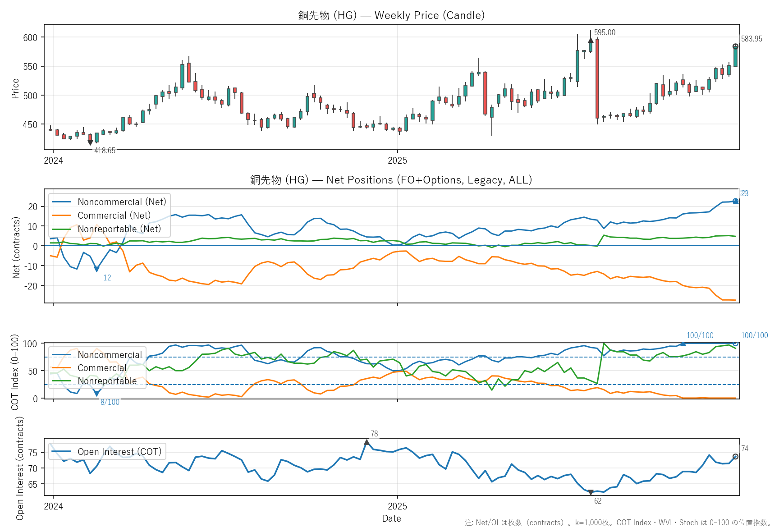Click the Open Interest (COT) legend label
This screenshot has height=532, width=779.
pos(119,452)
